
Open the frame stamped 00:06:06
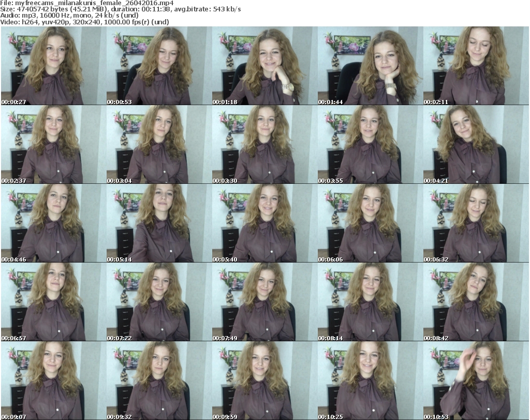[x=370, y=223]
